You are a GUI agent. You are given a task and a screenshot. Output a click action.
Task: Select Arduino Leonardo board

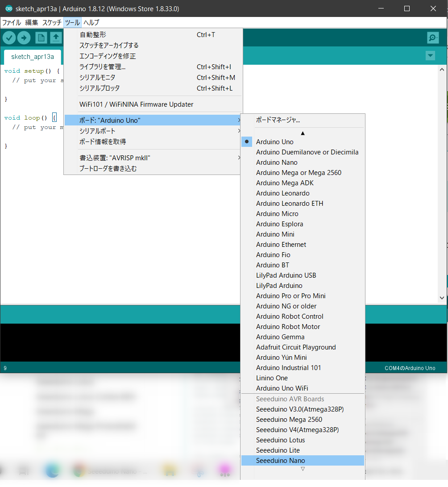pos(303,193)
